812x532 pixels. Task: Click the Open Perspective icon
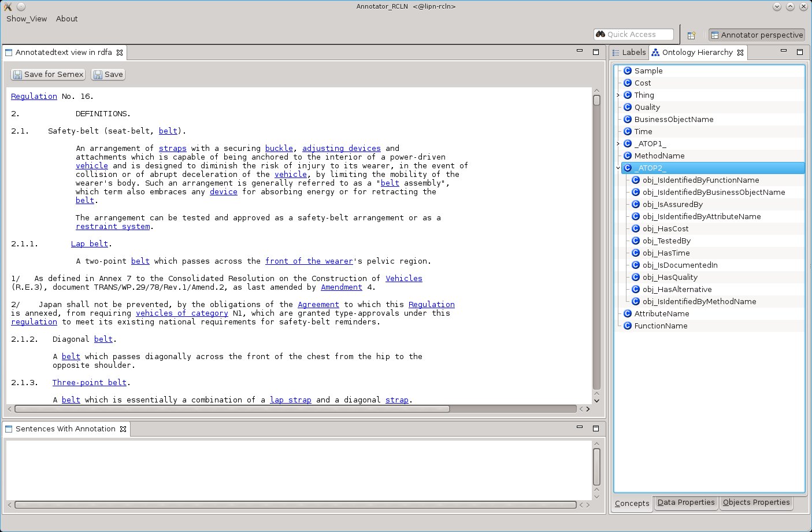pos(691,35)
